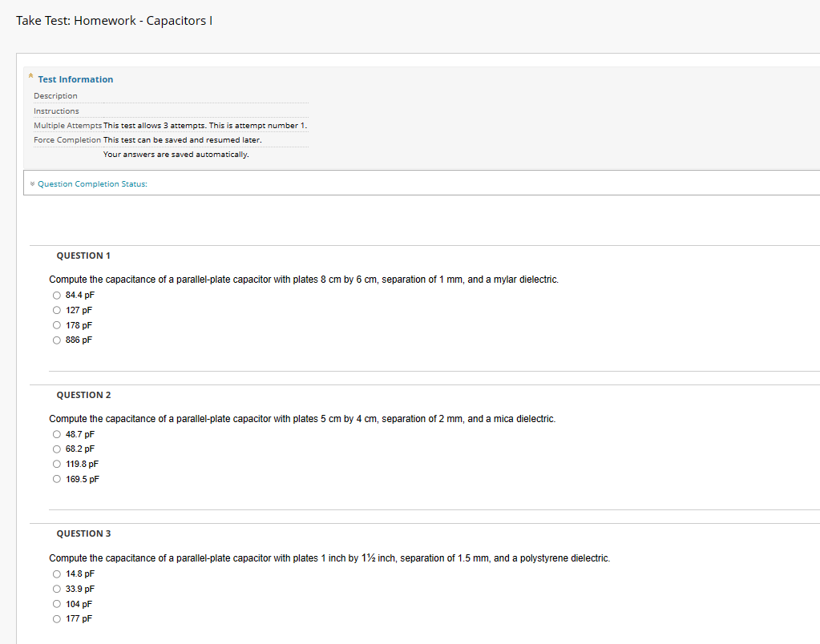
Task: Select the 119.8 pF radio button
Action: pyautogui.click(x=56, y=465)
